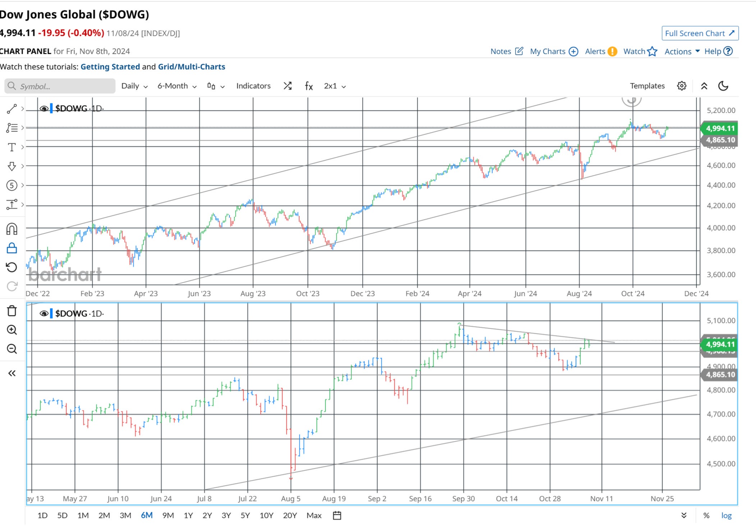Select the text annotation tool
The image size is (756, 532).
tap(12, 147)
